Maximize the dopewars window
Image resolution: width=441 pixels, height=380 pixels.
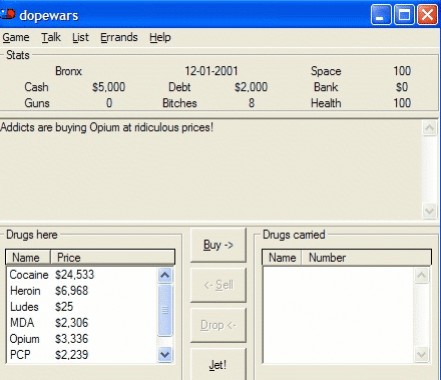(404, 15)
